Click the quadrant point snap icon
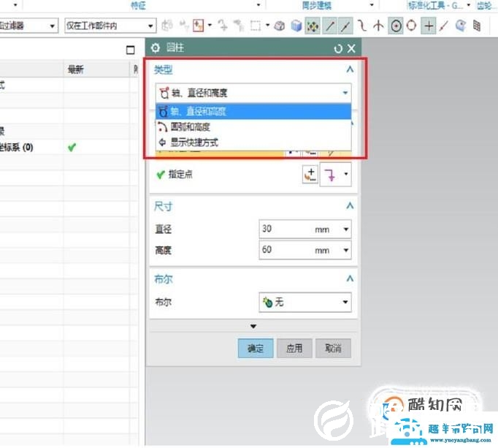Image resolution: width=498 pixels, height=448 pixels. pos(412,26)
